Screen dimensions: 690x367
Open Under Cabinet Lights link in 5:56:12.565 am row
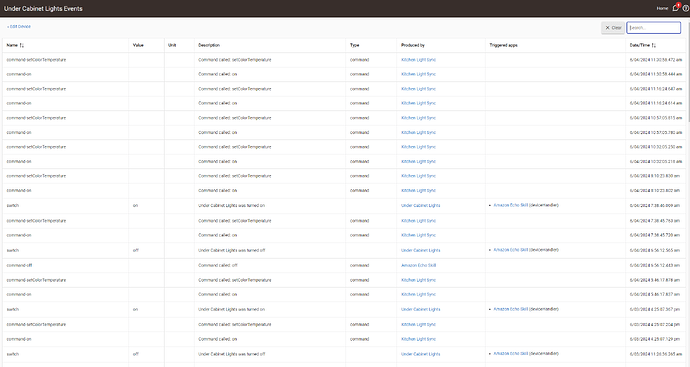point(420,250)
